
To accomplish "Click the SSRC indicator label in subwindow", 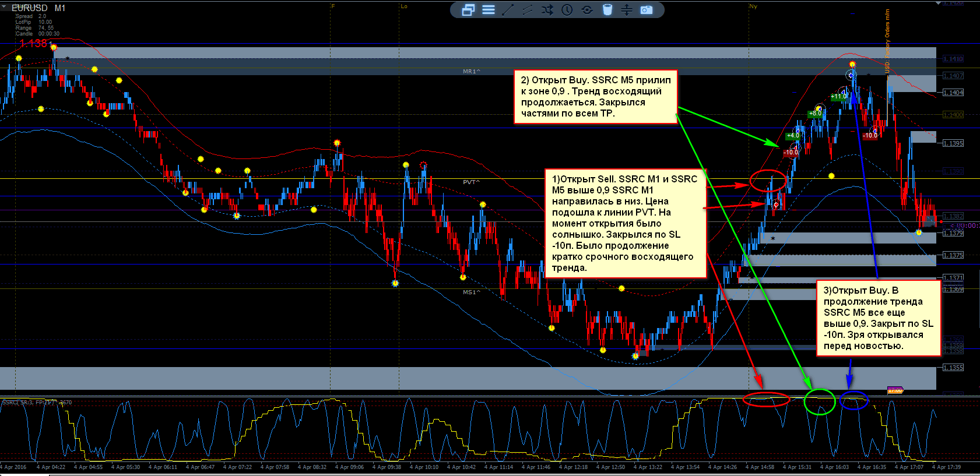I will click(36, 402).
